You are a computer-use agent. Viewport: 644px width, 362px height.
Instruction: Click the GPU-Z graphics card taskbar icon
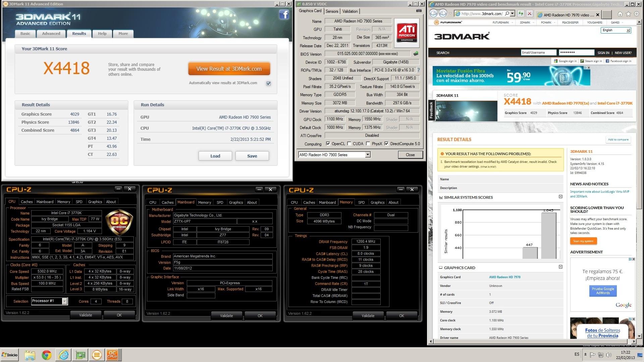(x=80, y=355)
